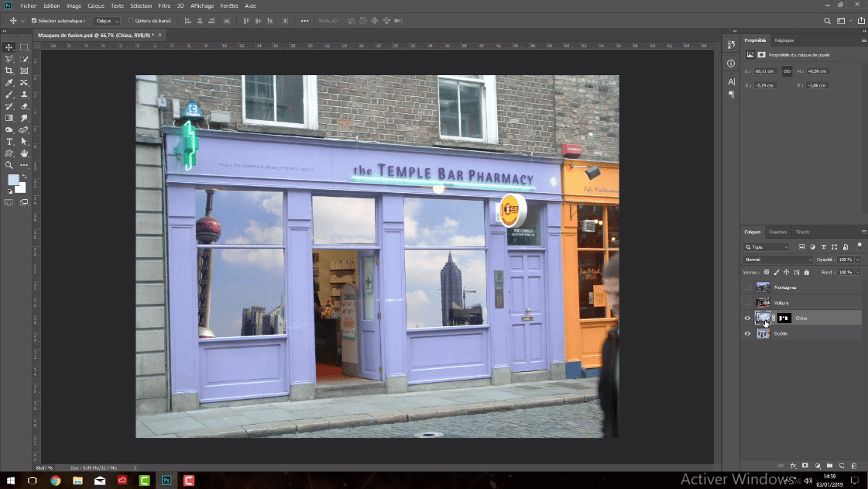Open the Move tool preset picker arrow
The image size is (868, 489).
click(x=22, y=21)
